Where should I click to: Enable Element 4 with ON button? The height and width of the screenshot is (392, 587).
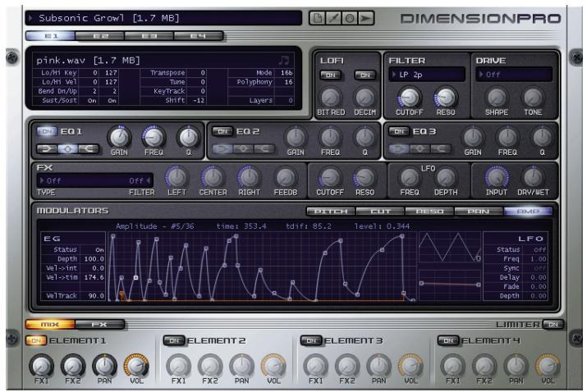point(448,340)
